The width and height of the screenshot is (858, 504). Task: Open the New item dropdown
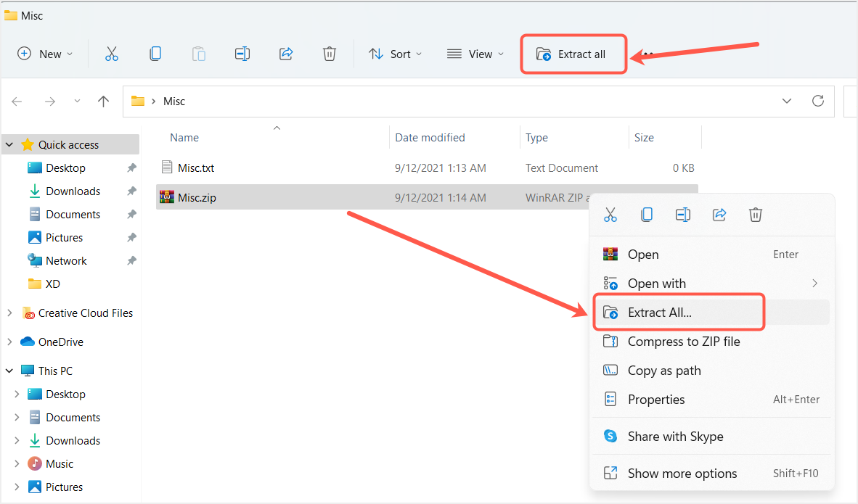[45, 54]
